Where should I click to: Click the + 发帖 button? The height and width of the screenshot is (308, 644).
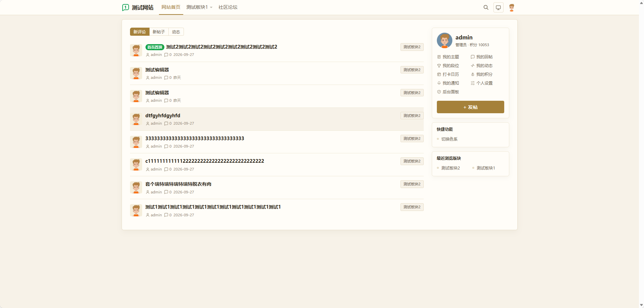470,107
